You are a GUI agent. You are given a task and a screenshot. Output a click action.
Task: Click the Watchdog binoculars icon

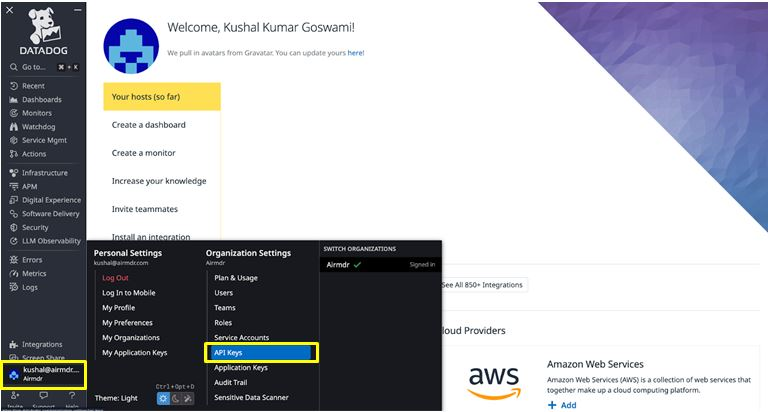pos(14,127)
